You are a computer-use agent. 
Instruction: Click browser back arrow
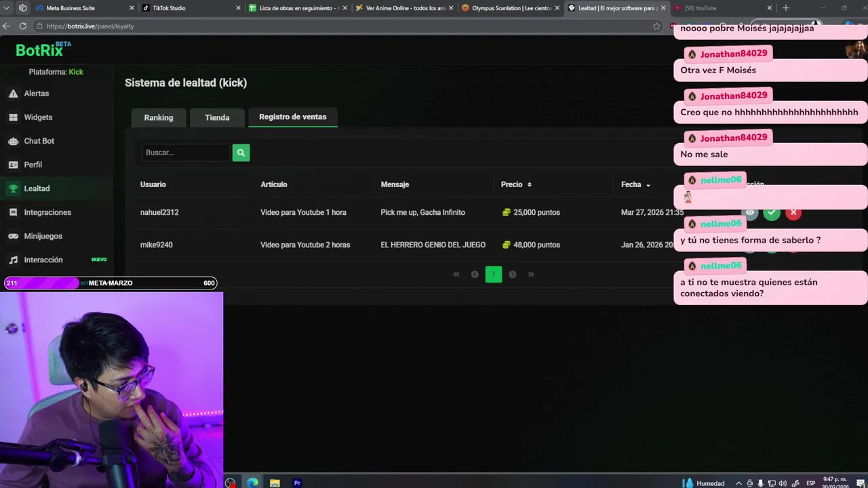[7, 26]
